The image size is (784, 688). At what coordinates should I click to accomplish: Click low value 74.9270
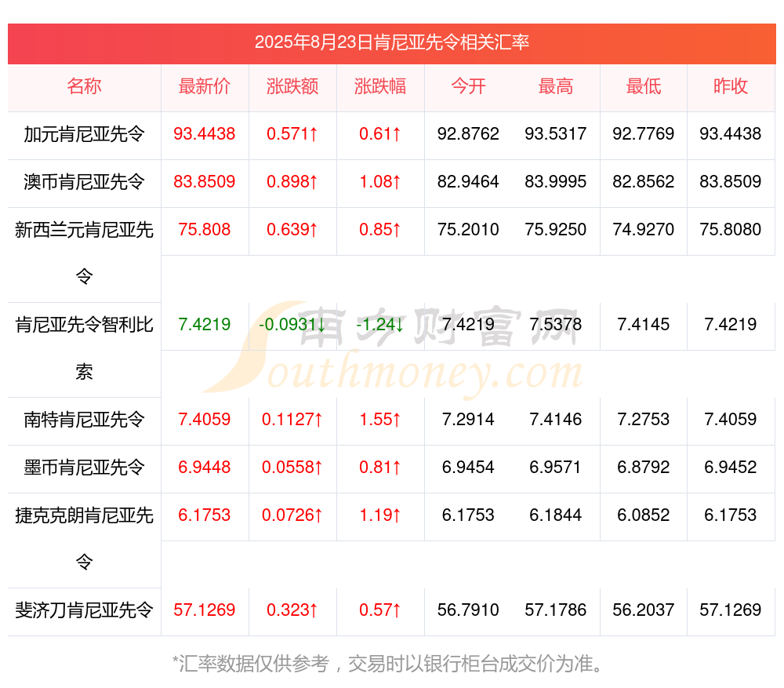644,229
